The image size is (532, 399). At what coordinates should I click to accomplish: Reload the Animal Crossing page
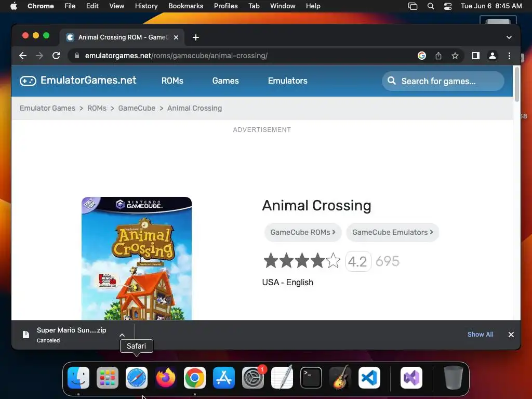(56, 56)
